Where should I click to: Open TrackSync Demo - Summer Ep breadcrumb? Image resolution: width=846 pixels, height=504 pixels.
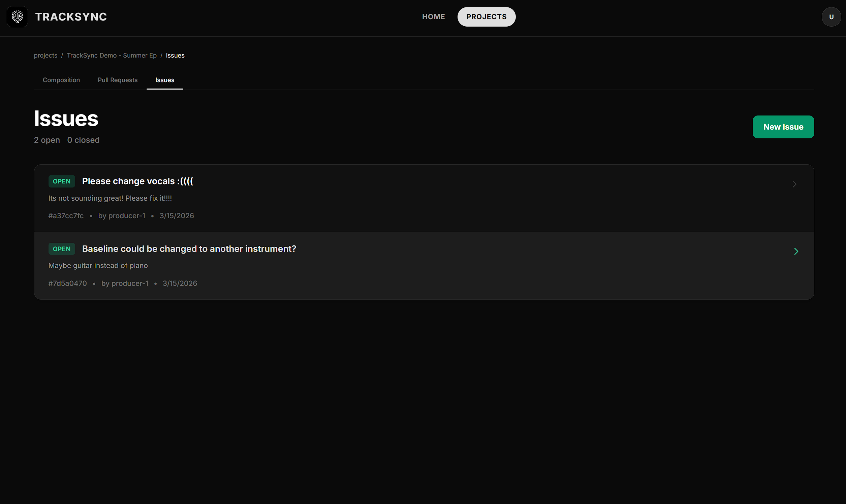(112, 55)
